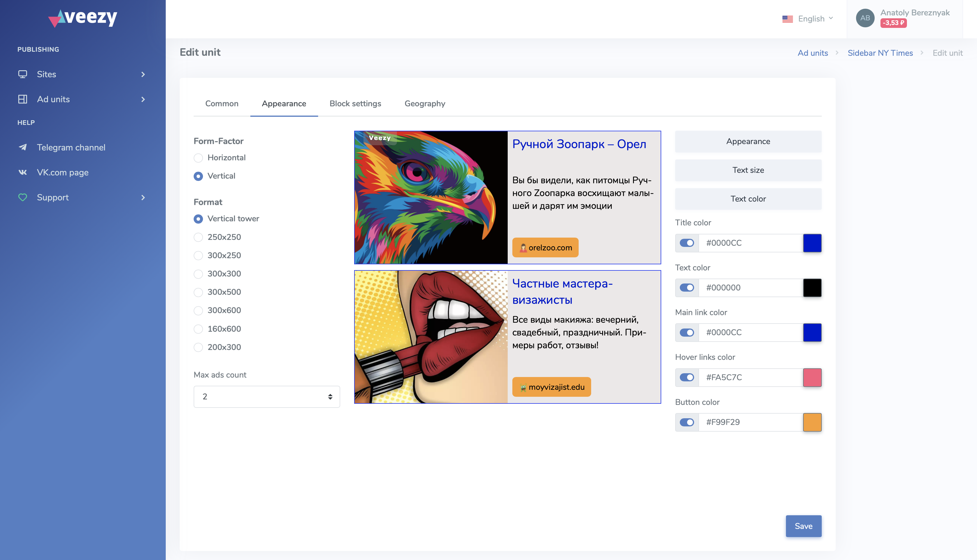Expand the Sites menu chevron
The image size is (977, 560).
click(x=143, y=74)
